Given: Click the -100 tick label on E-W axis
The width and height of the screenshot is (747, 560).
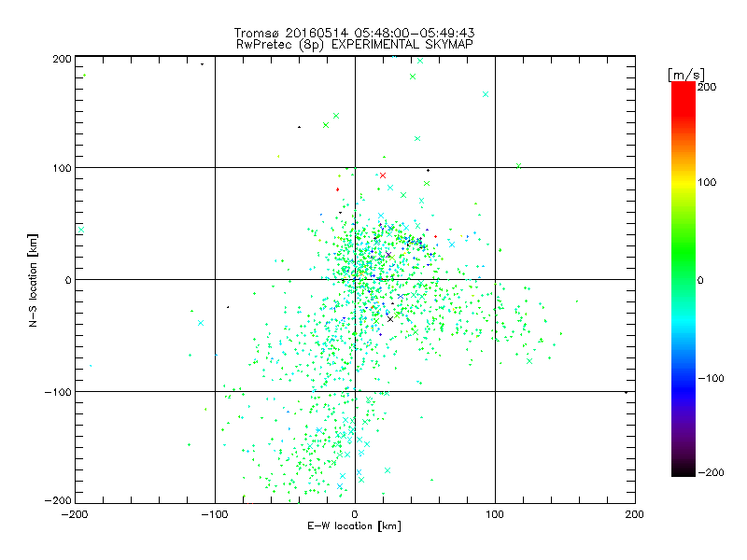Looking at the screenshot, I should pos(215,514).
